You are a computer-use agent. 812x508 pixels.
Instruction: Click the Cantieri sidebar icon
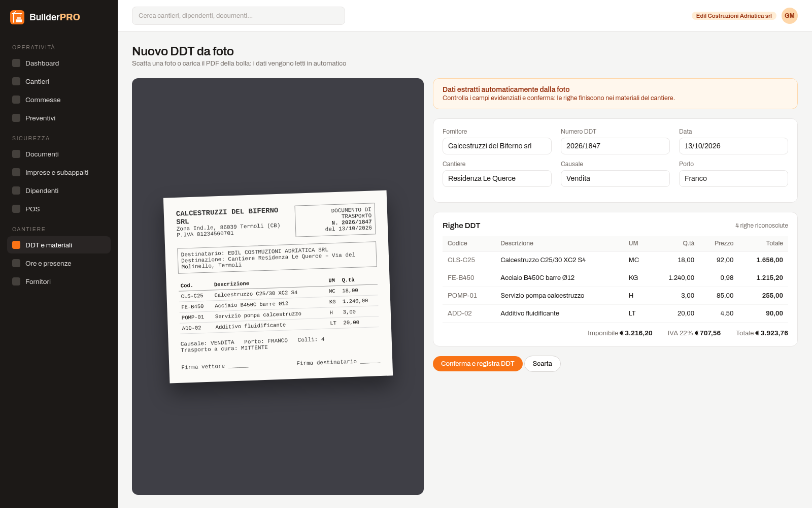pos(16,81)
